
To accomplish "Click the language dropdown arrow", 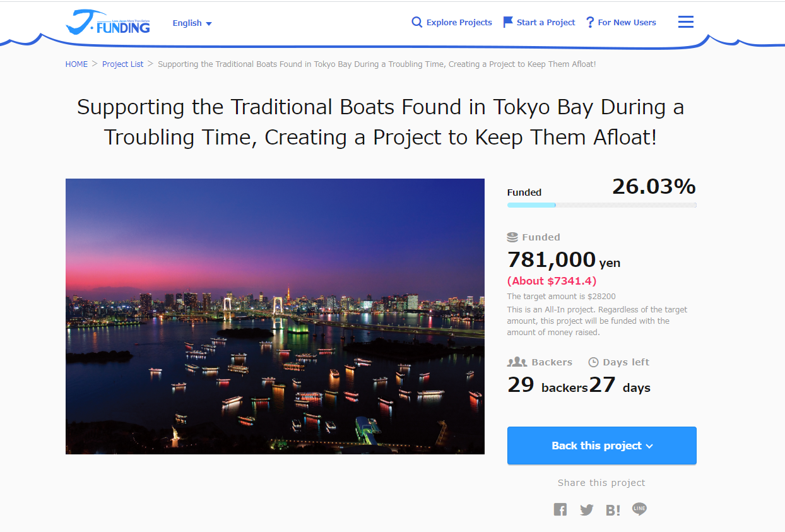I will [209, 24].
